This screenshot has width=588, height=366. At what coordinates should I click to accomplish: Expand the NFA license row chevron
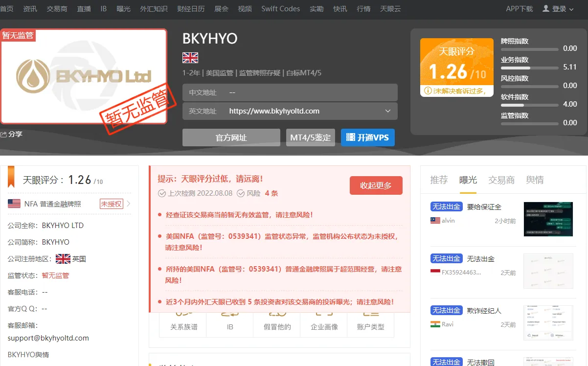128,204
